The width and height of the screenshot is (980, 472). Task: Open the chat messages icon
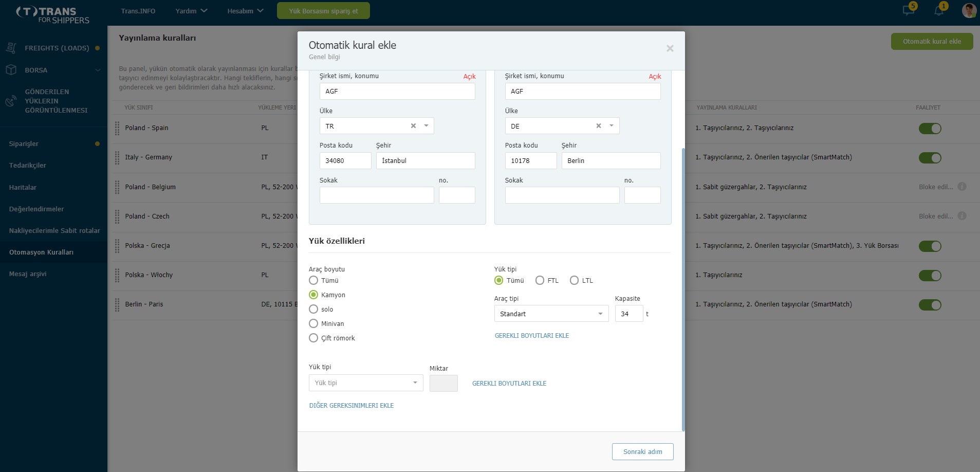[x=909, y=10]
